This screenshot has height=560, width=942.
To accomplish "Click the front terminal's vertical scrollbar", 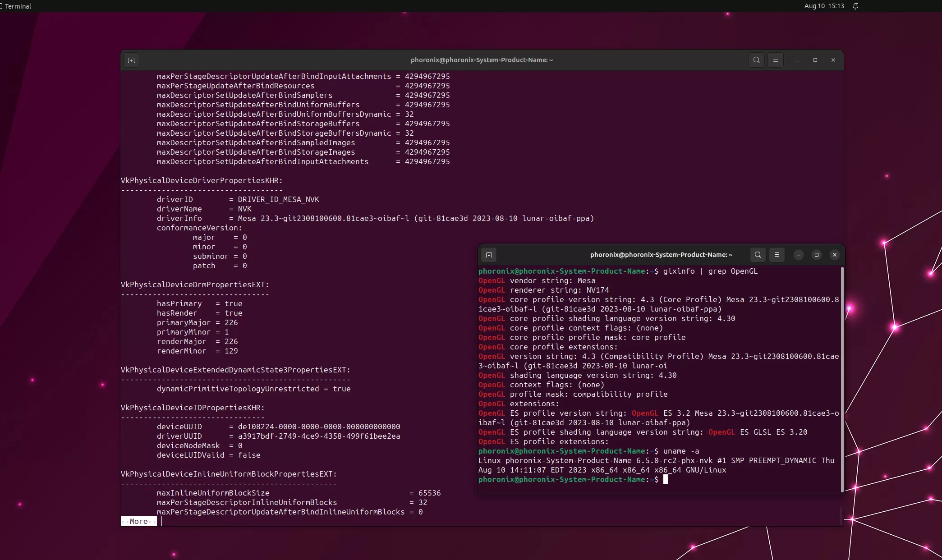I will pos(842,379).
